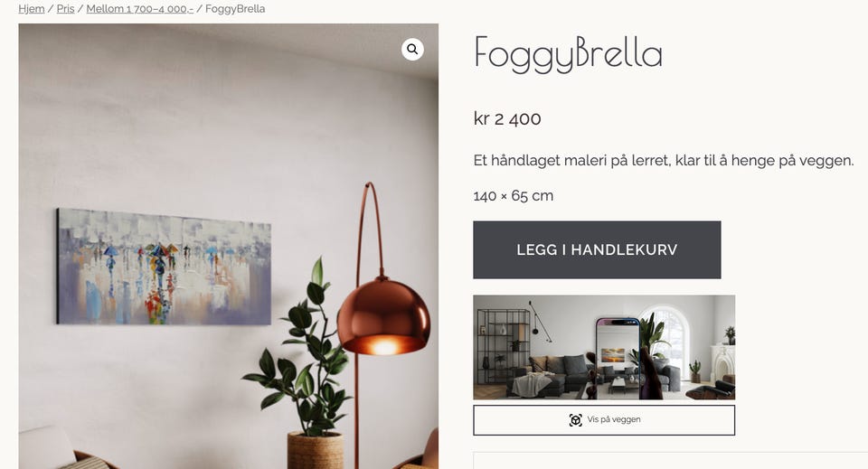Click the håndlaget maleri description sentence

tap(664, 161)
